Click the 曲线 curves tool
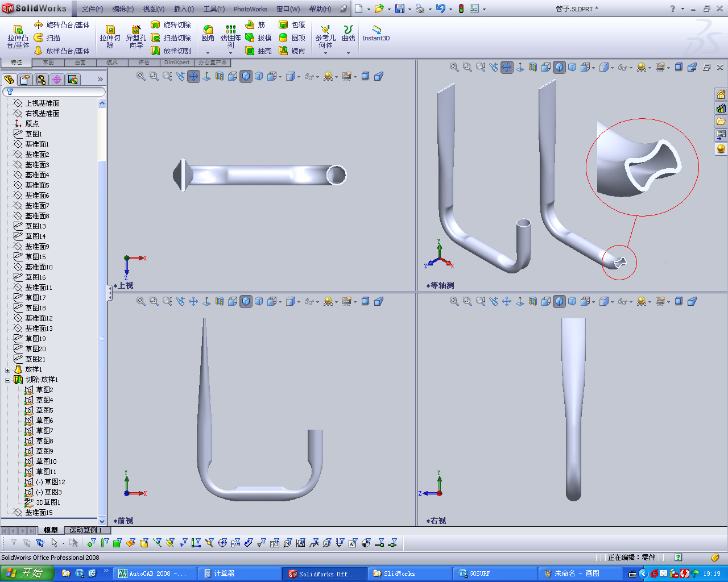The width and height of the screenshot is (728, 582). click(349, 33)
